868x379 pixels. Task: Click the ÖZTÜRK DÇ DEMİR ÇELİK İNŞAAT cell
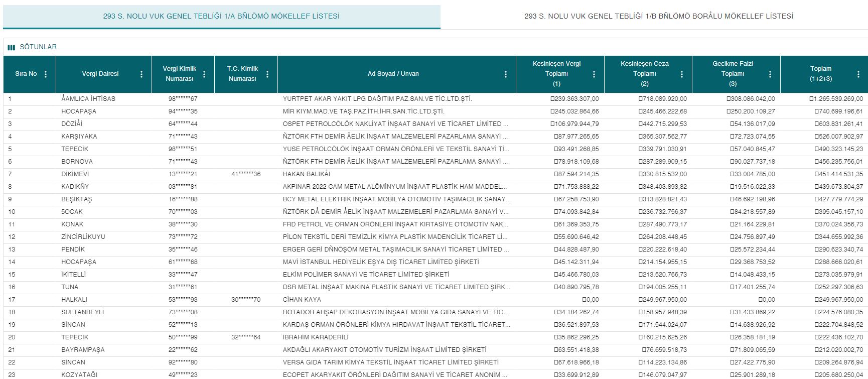[396, 212]
